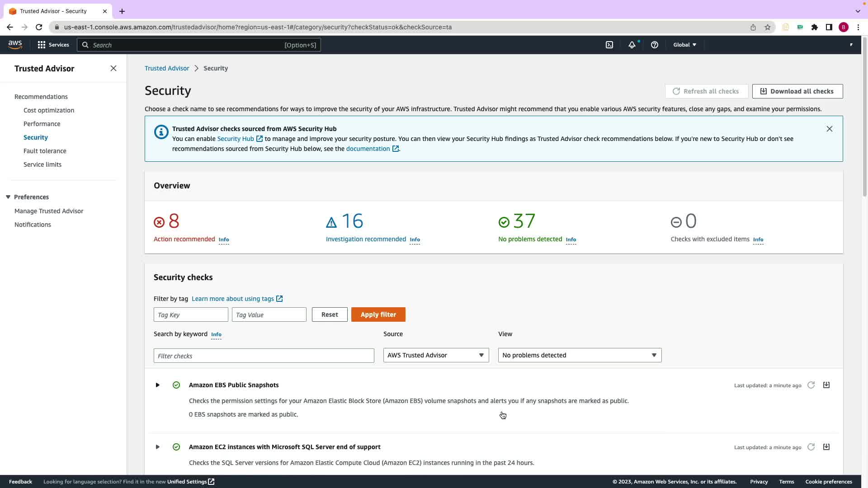This screenshot has height=488, width=868.
Task: Open the Global region selector
Action: pyautogui.click(x=684, y=45)
